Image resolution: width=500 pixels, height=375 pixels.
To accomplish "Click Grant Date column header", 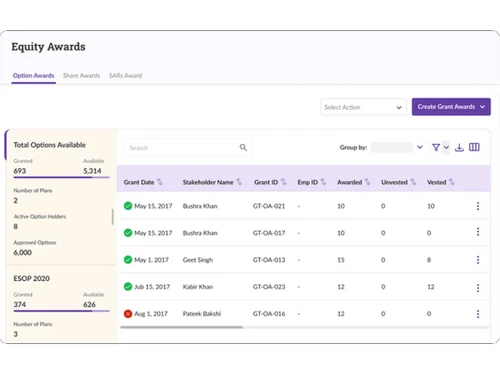I will click(139, 182).
